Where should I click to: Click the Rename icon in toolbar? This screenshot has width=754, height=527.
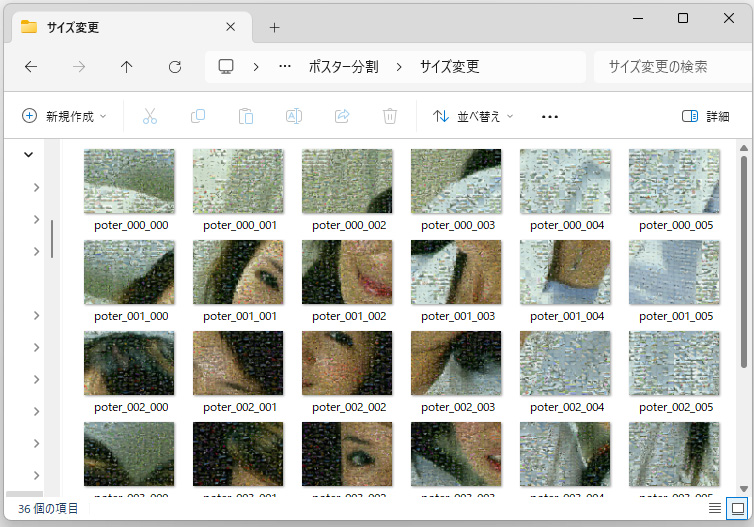coord(294,116)
